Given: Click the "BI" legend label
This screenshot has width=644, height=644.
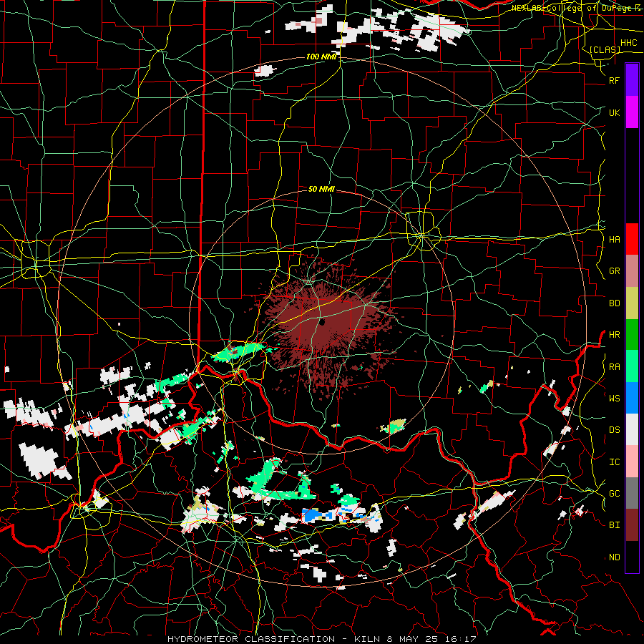Looking at the screenshot, I should (614, 525).
